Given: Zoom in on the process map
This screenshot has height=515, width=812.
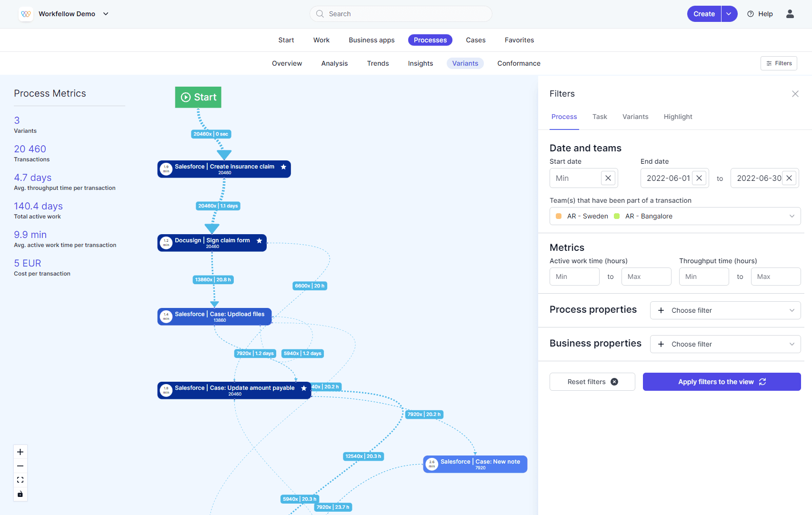Looking at the screenshot, I should (x=20, y=452).
